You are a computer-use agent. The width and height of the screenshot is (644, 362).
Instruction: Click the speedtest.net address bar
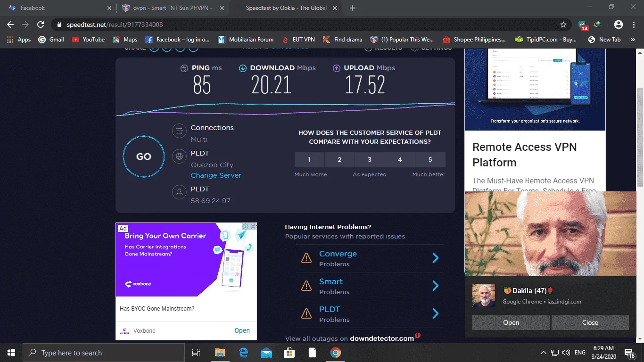tap(311, 25)
